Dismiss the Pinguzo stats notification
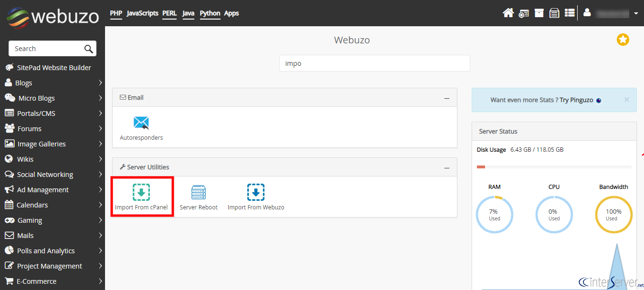644x290 pixels. [x=626, y=100]
